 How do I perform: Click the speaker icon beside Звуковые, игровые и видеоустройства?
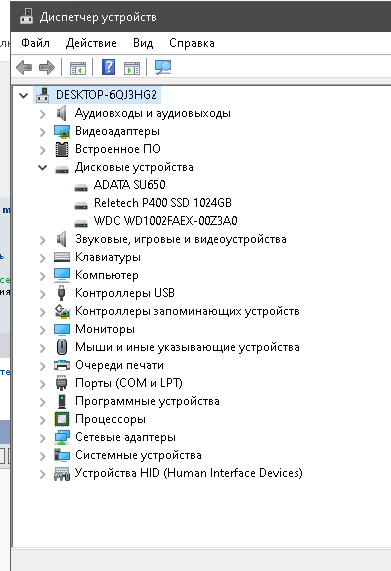click(x=62, y=239)
